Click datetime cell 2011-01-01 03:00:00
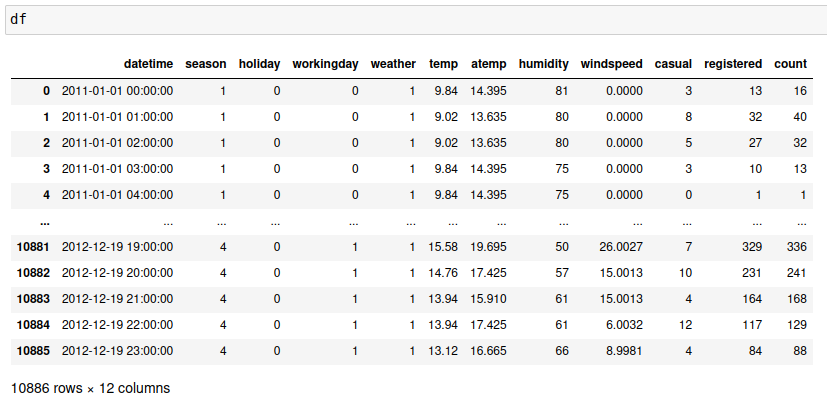Screen dimensions: 827x401 [118, 169]
